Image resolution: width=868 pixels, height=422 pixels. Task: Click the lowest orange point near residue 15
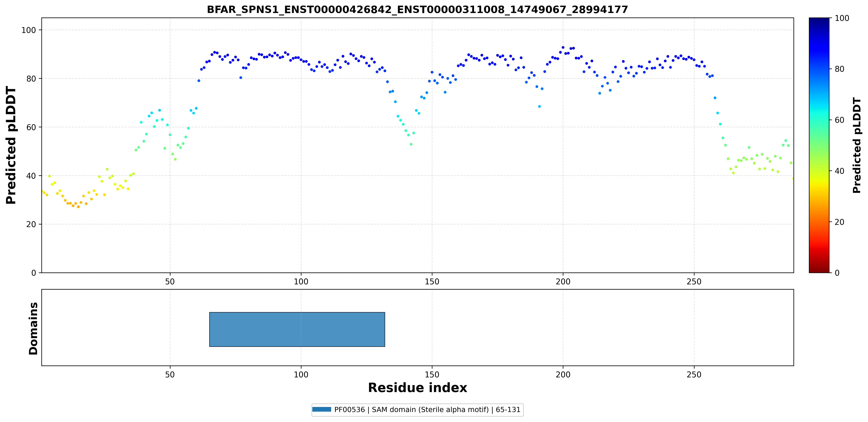(x=78, y=207)
